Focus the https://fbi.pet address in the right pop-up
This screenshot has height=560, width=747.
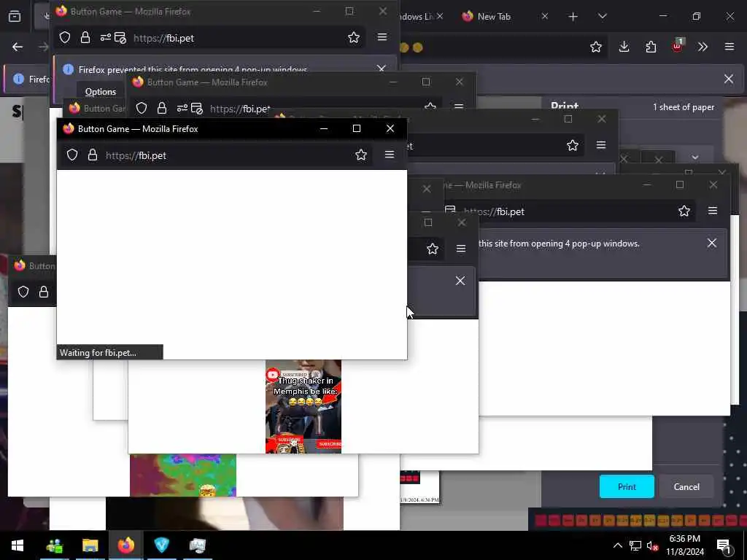[494, 211]
